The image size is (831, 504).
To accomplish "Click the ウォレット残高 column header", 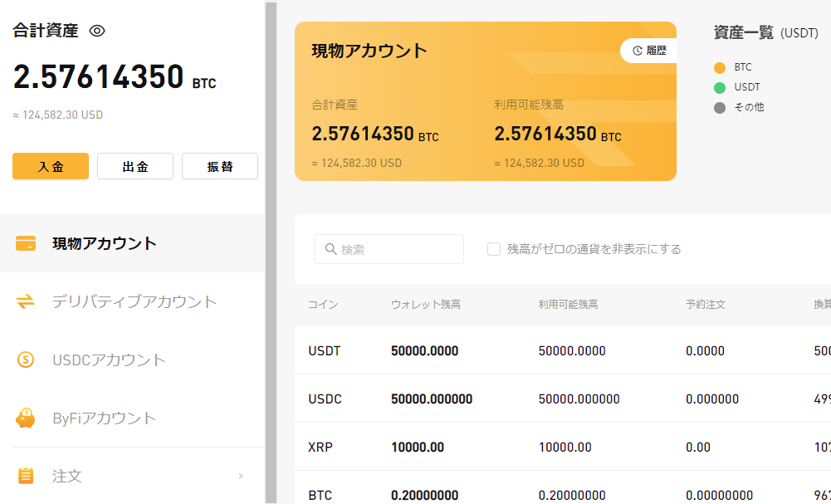I will point(426,305).
